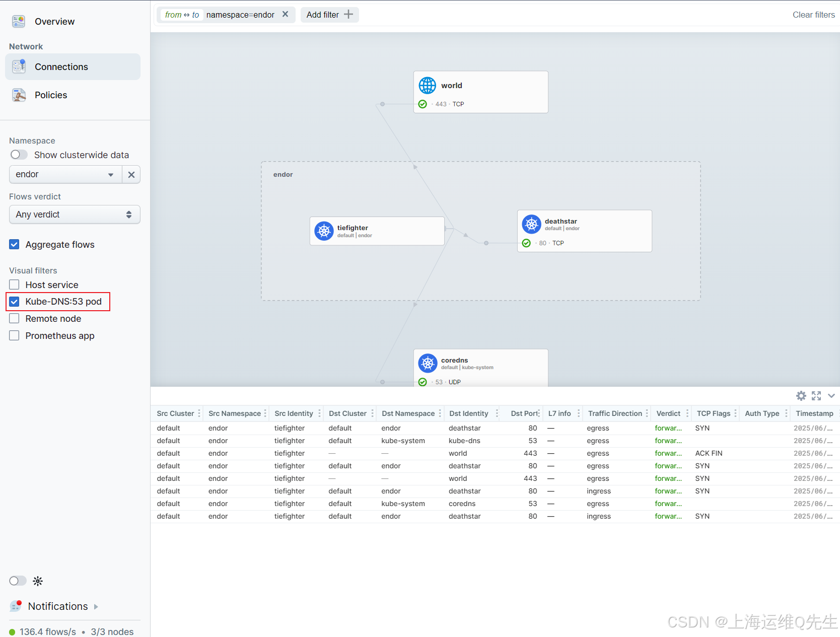Click the deathstar Kubernetes icon
Image resolution: width=840 pixels, height=637 pixels.
[x=531, y=224]
